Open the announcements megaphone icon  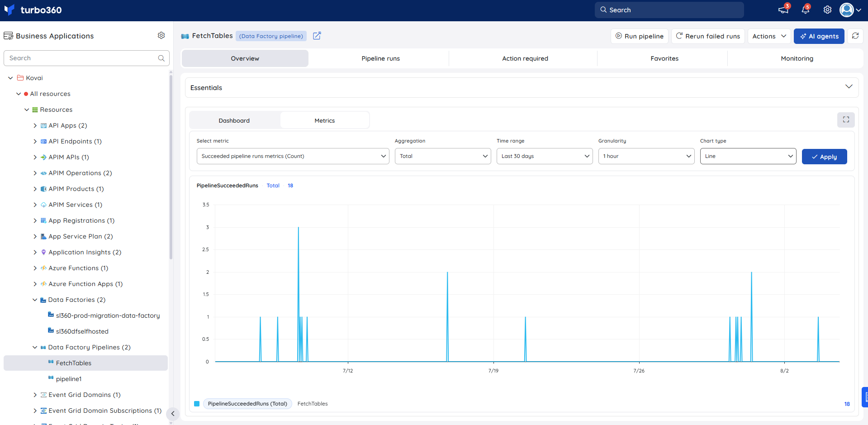pos(783,10)
